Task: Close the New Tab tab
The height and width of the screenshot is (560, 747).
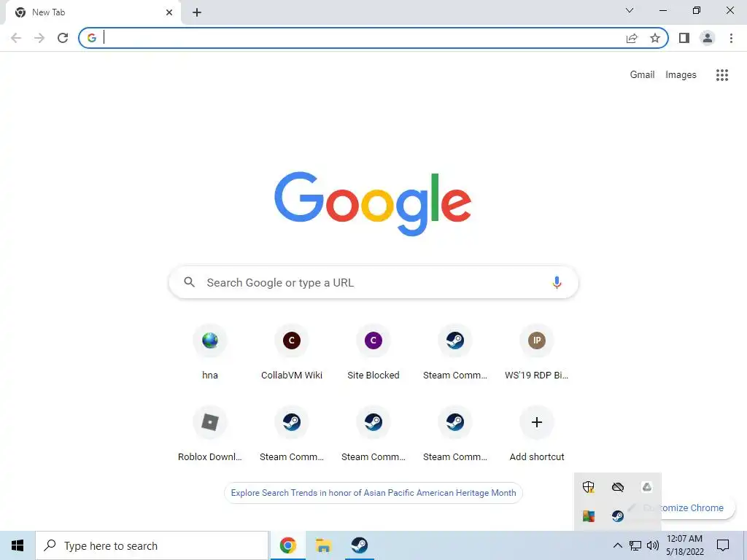Action: [169, 12]
